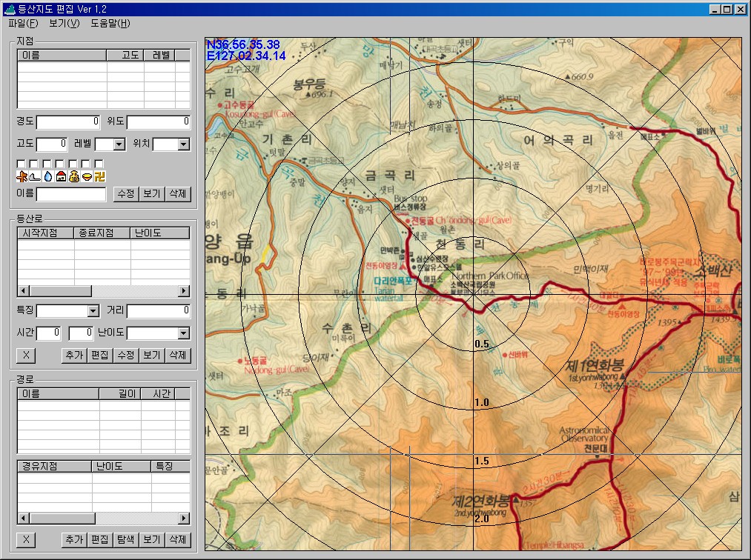The width and height of the screenshot is (751, 560).
Task: Focus the 이름 field beside the 수정 button
Action: tap(71, 194)
